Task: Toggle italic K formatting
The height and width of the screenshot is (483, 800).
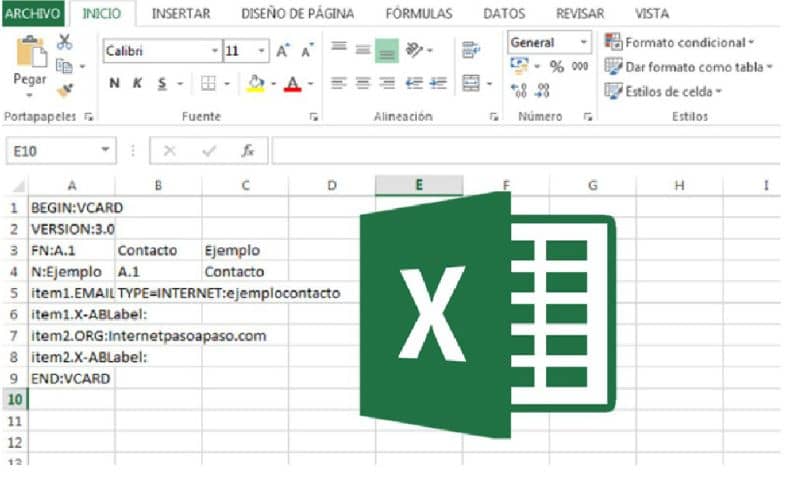Action: (137, 83)
